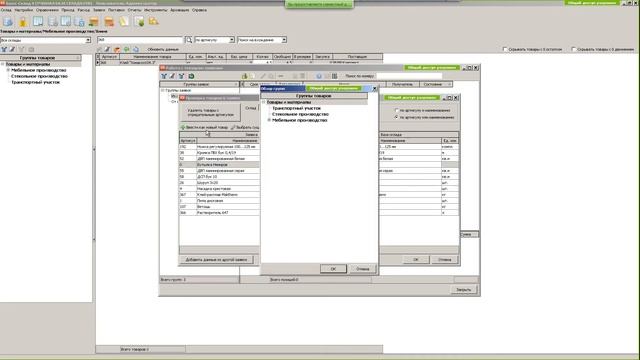Screen dimensions: 640x360
Task: Select Транспортный участок in Обзор групп dialog
Action: (296, 108)
